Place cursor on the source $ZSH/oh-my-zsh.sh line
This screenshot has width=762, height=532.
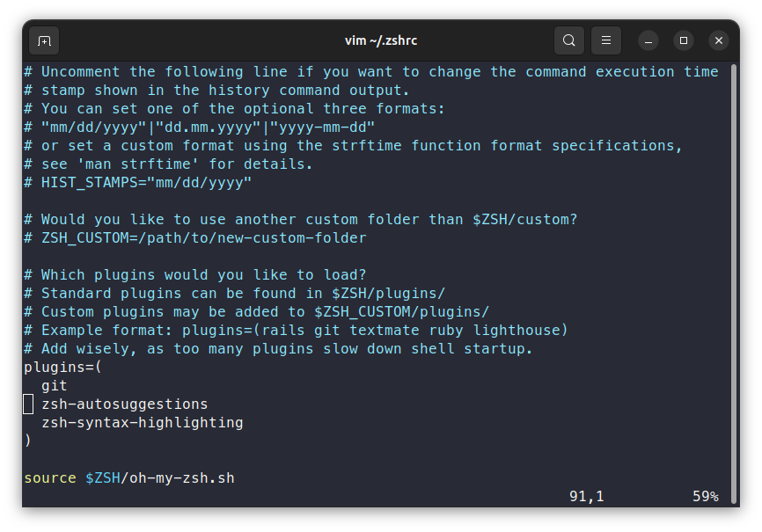[128, 477]
